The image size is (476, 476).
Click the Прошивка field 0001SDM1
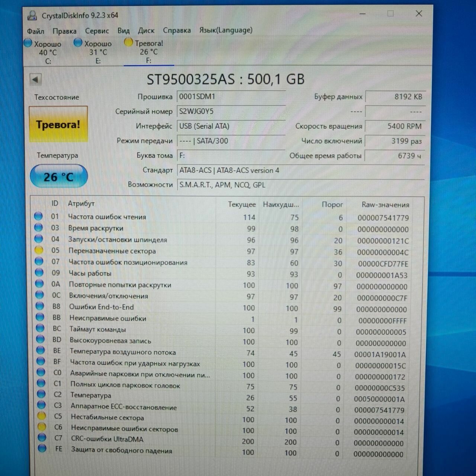[231, 97]
